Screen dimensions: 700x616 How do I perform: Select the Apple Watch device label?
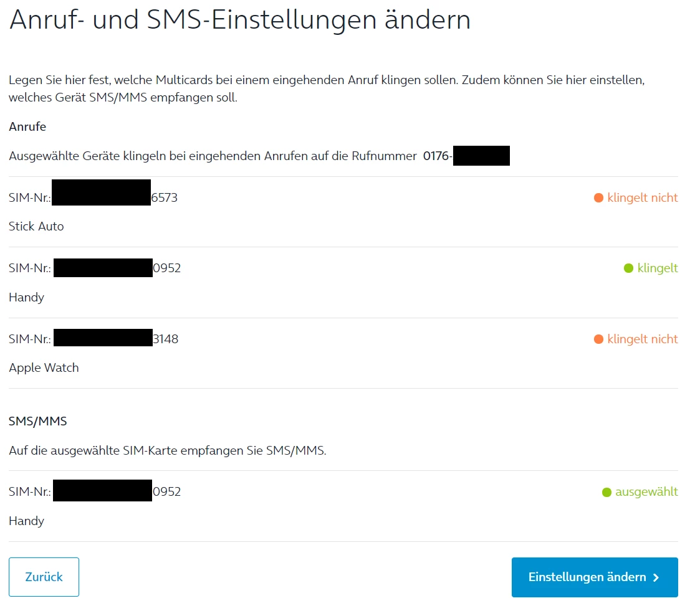[44, 368]
